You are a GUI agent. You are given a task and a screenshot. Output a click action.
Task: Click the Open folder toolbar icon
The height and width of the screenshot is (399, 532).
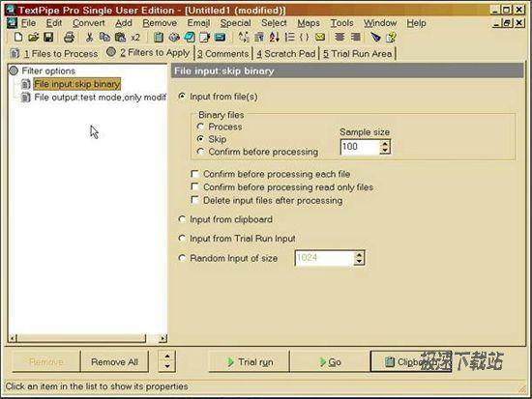point(33,37)
